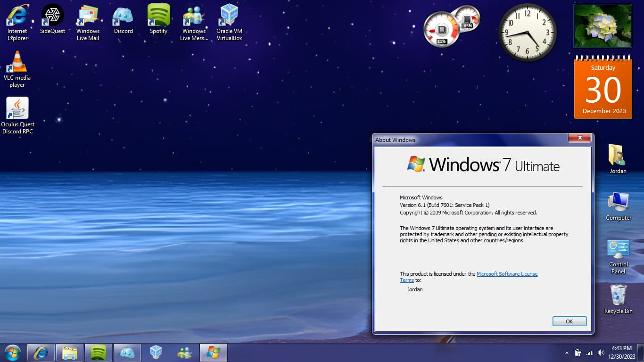
Task: Click the 'Microsoft Windows' text line
Action: point(421,197)
